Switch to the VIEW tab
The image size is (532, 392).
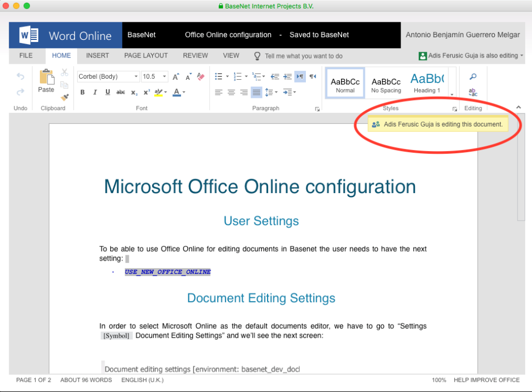231,56
